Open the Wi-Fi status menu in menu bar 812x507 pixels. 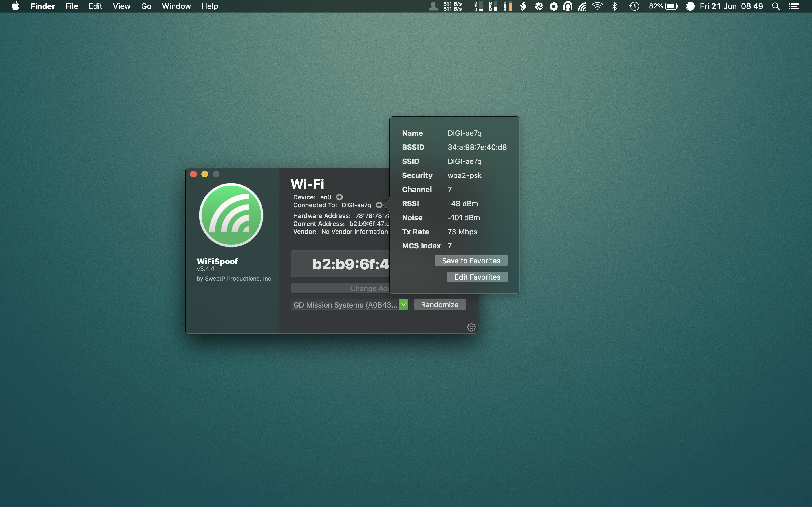(598, 6)
